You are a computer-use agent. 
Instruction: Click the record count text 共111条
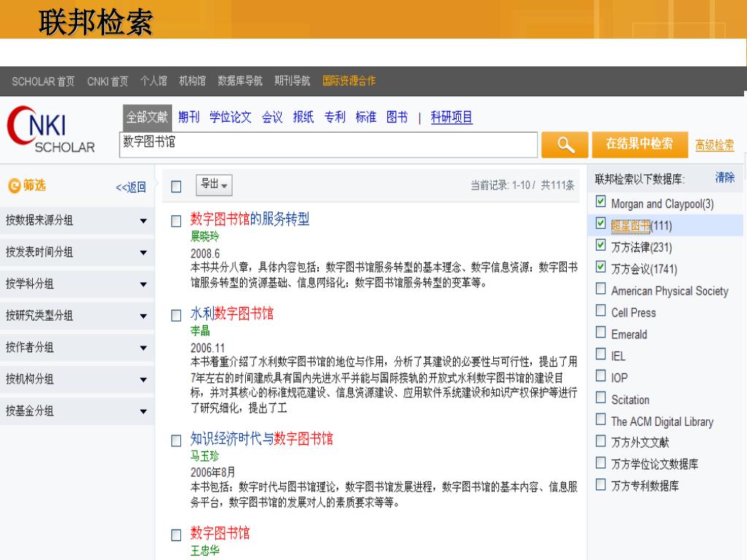pos(557,185)
